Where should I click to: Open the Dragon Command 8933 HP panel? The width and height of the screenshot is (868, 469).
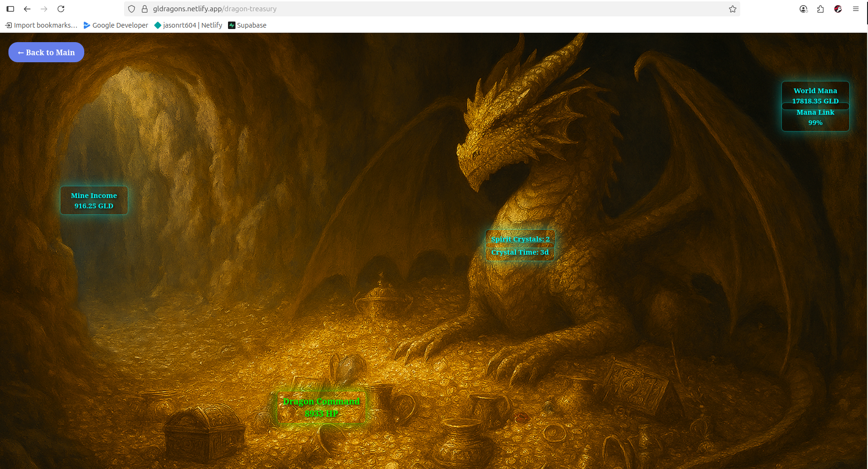pyautogui.click(x=321, y=407)
